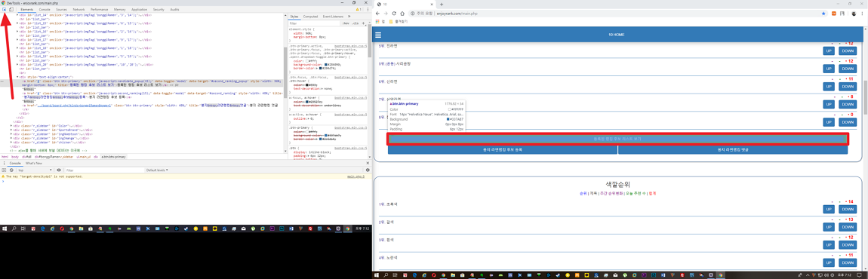
Task: Expand more sidebar tabs chevron
Action: pos(349,17)
